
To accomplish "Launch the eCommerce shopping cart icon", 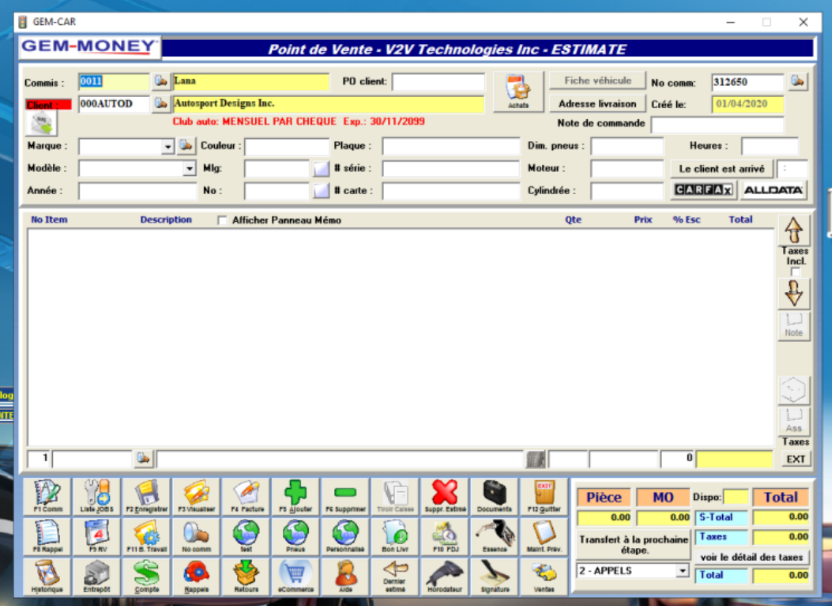I will pyautogui.click(x=296, y=576).
